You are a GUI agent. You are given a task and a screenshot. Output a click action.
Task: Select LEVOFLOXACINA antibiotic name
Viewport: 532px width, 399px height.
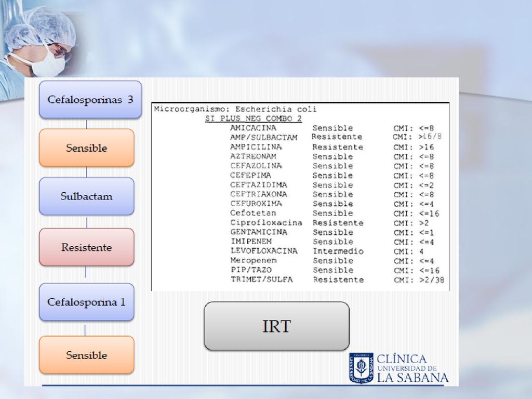click(x=264, y=251)
